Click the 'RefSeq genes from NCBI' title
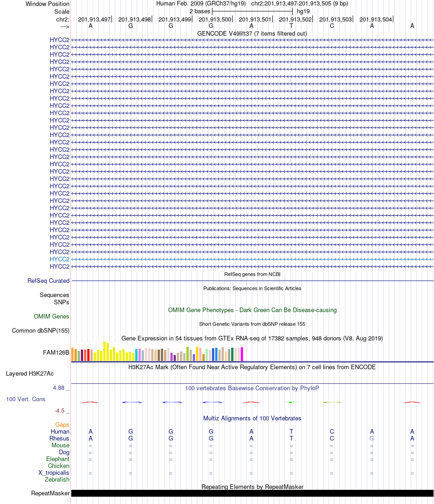 tap(252, 274)
